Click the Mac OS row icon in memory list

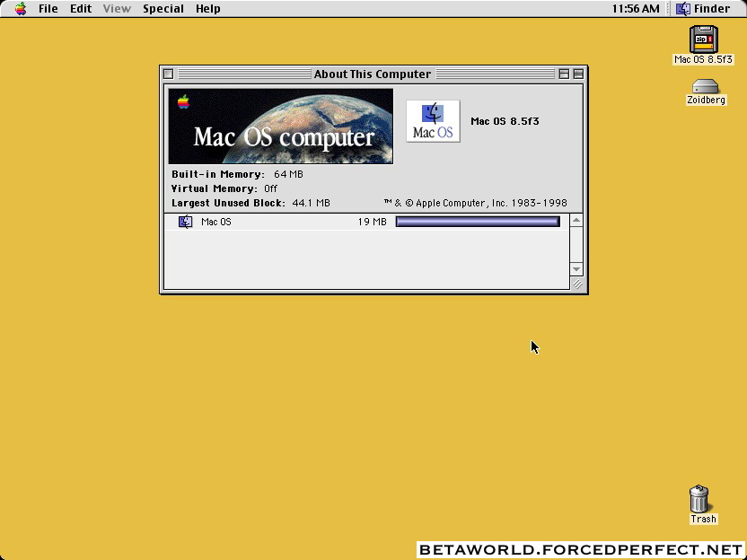coord(185,222)
